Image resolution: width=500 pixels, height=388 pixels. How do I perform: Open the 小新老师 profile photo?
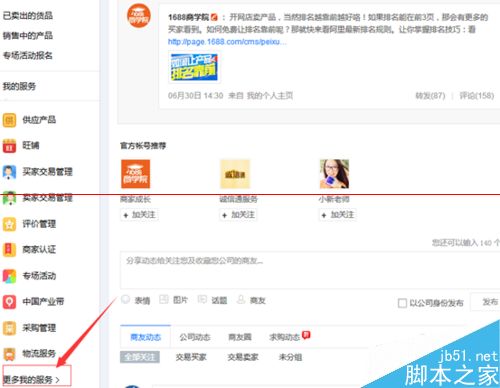(x=334, y=174)
